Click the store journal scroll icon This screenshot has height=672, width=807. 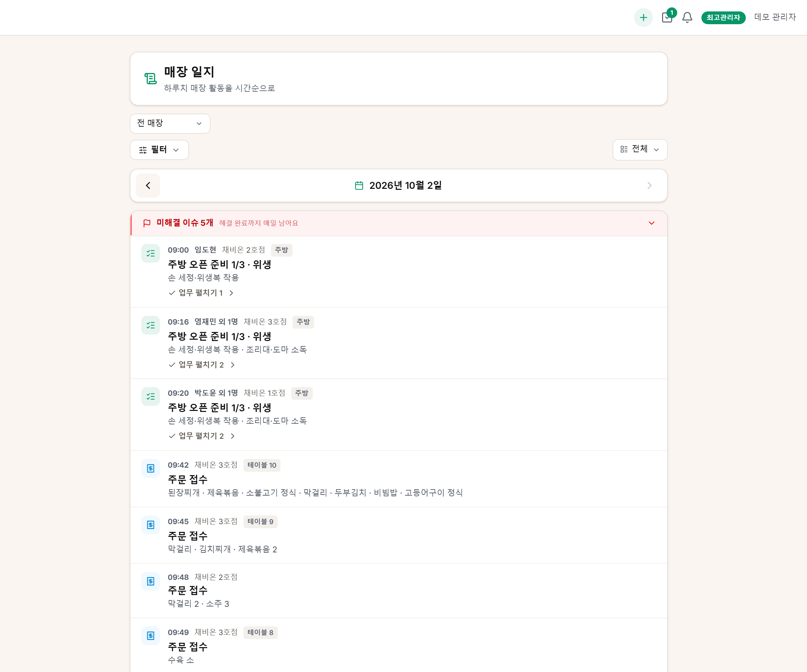tap(150, 79)
